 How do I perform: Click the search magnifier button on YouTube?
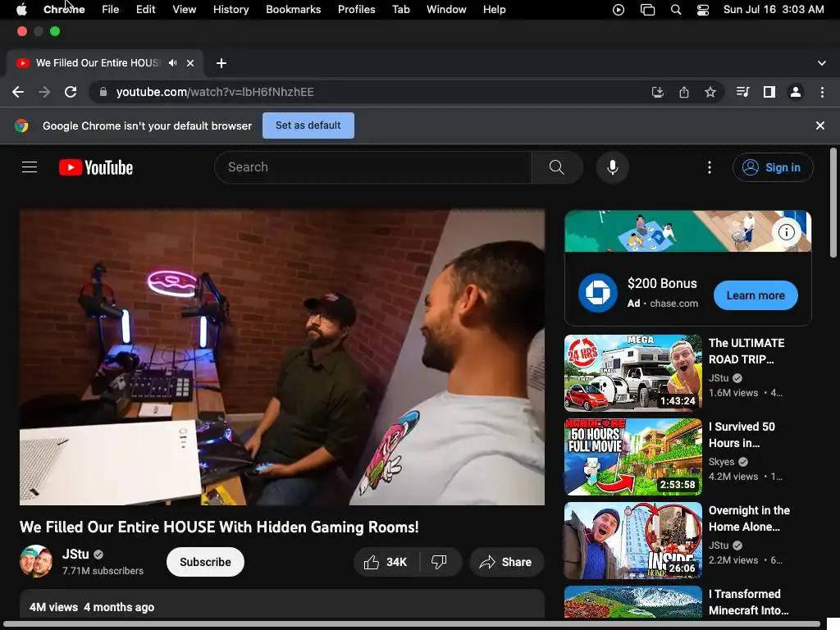[x=557, y=167]
